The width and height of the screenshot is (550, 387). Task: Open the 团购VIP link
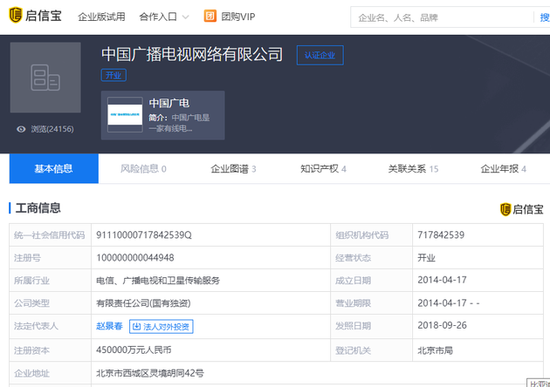(x=238, y=16)
